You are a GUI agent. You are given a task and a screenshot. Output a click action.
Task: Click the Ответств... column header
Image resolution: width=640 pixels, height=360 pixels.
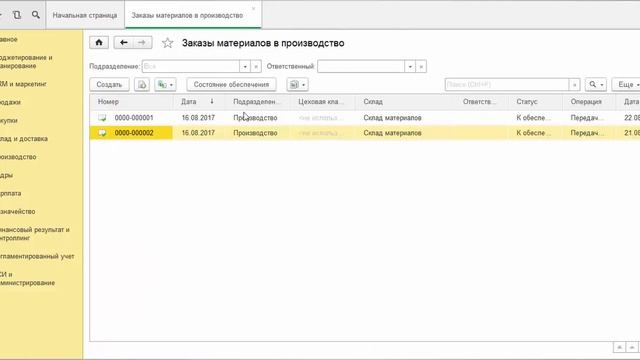(480, 102)
